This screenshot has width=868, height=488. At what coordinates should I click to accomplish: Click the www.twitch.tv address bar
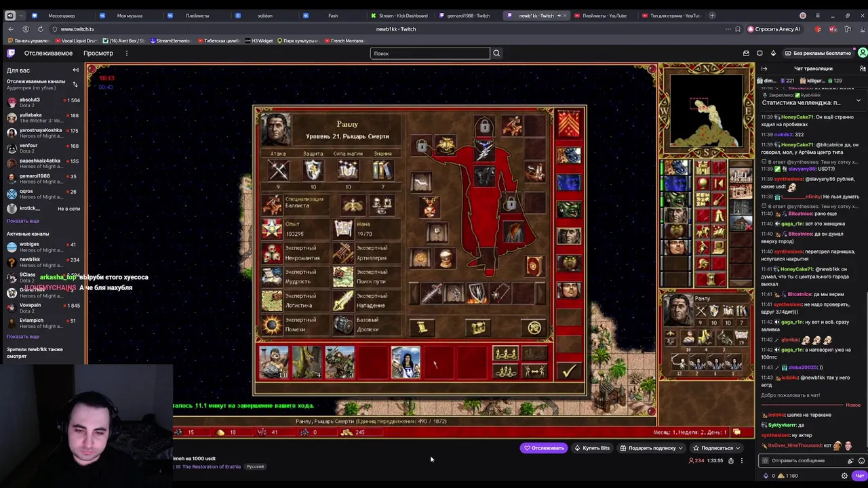(x=77, y=29)
